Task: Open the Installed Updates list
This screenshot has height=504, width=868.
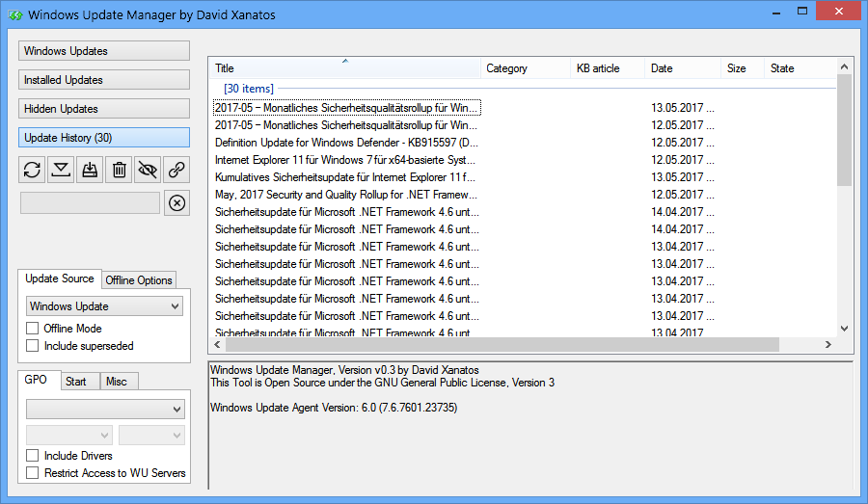Action: [x=104, y=80]
